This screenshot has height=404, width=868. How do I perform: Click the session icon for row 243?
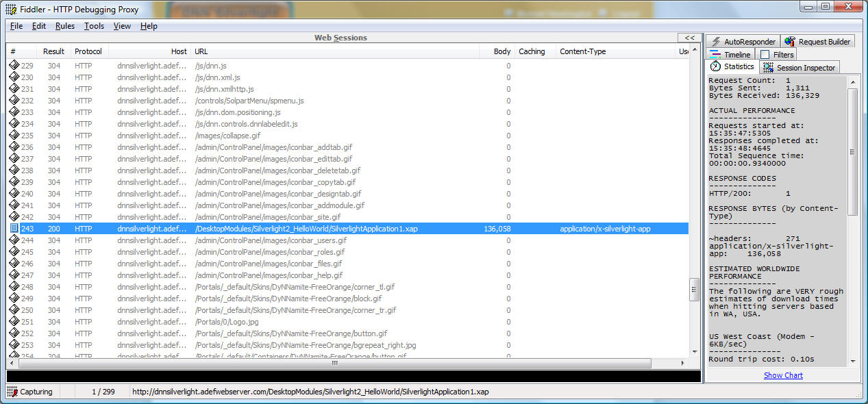(14, 229)
